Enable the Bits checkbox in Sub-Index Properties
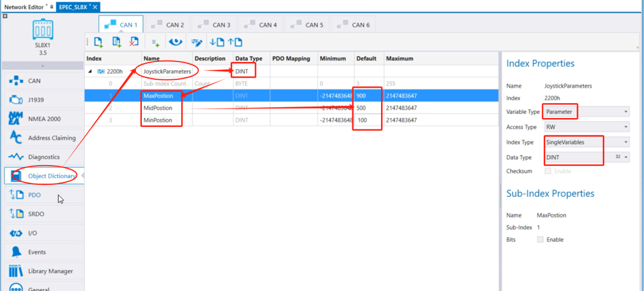This screenshot has width=644, height=291. 540,240
